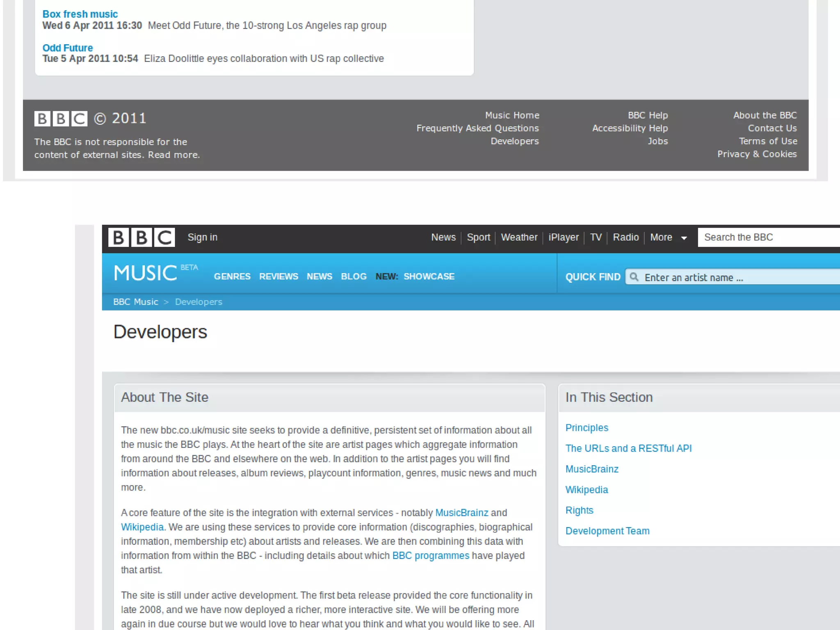The height and width of the screenshot is (630, 840).
Task: Go to Weather in the BBC top bar
Action: click(519, 237)
